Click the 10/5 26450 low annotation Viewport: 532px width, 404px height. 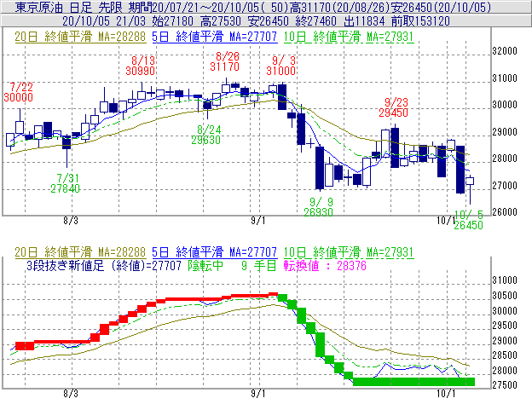click(469, 220)
